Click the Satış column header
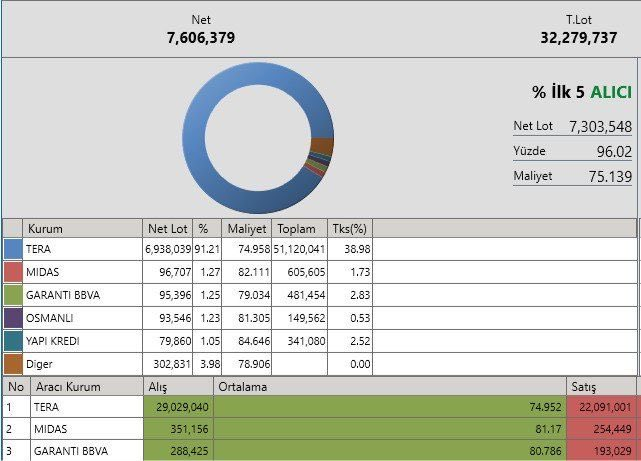 coord(601,387)
